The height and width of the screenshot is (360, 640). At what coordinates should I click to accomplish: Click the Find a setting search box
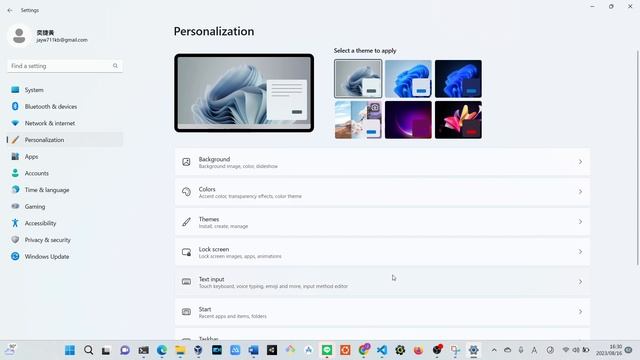click(65, 66)
